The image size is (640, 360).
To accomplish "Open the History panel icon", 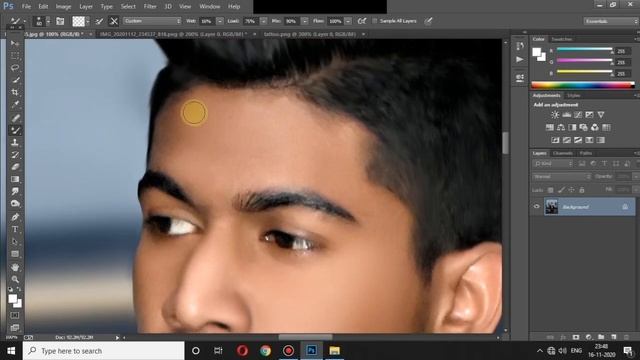I will 520,46.
